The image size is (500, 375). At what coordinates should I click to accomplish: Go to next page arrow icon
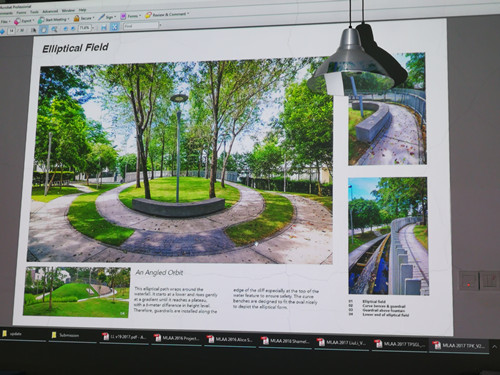pyautogui.click(x=2, y=31)
